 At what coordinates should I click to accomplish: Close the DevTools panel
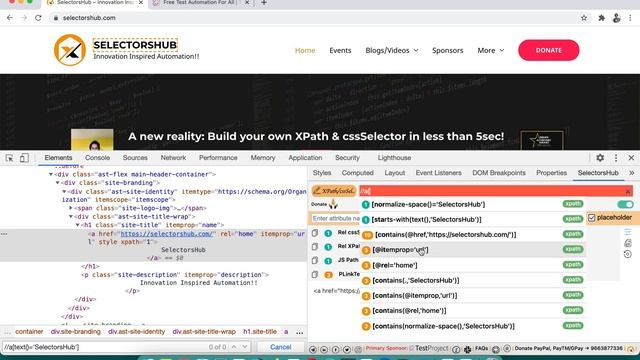(631, 158)
